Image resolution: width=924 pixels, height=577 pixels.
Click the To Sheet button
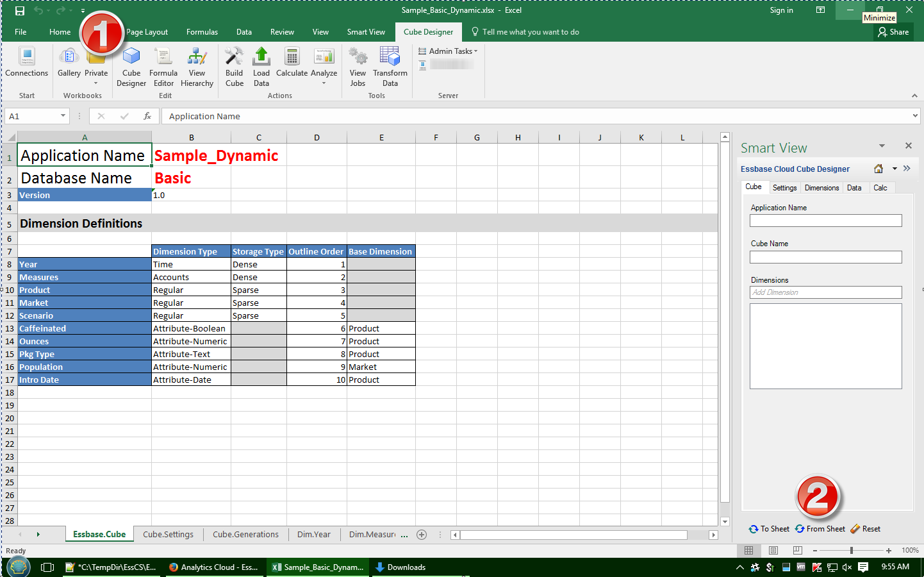pos(769,529)
